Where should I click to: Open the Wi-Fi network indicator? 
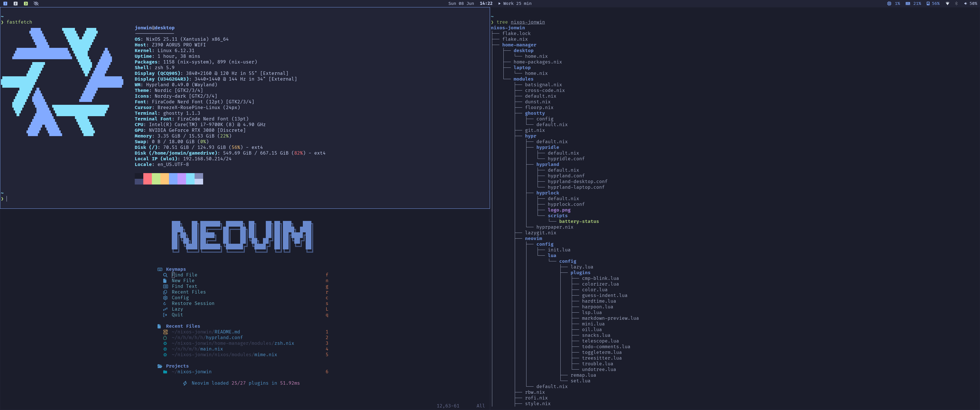[x=947, y=3]
